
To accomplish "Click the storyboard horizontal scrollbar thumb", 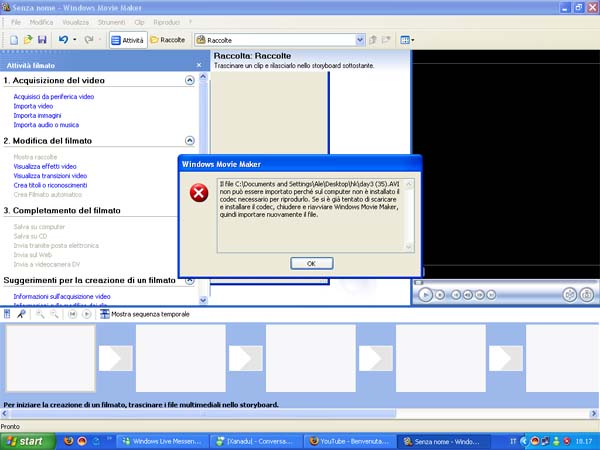I will click(x=203, y=414).
